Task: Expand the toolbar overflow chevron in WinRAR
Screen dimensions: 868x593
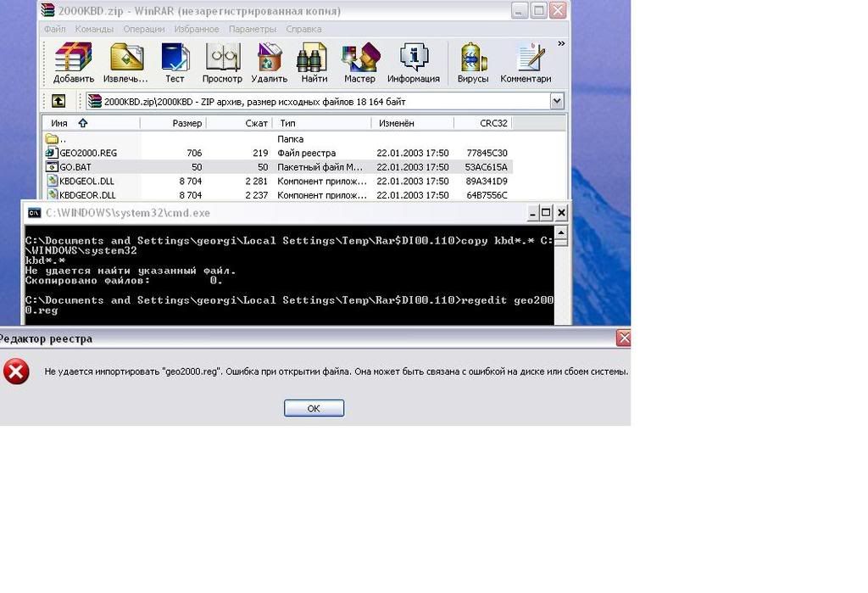Action: coord(561,43)
